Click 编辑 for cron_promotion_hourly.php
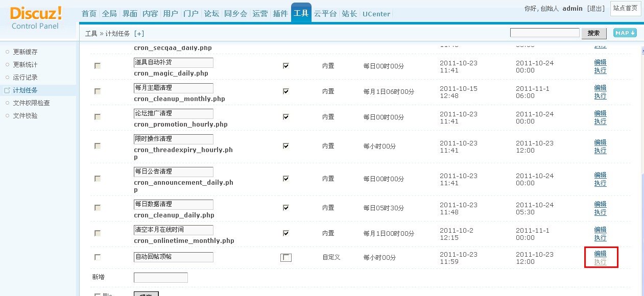This screenshot has height=296, width=644. (600, 113)
